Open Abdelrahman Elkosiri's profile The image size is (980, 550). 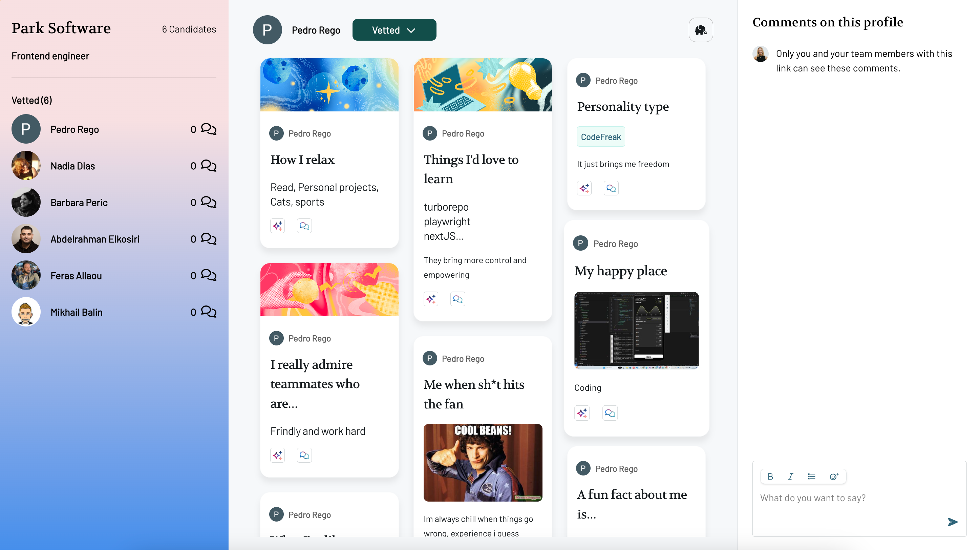coord(95,239)
